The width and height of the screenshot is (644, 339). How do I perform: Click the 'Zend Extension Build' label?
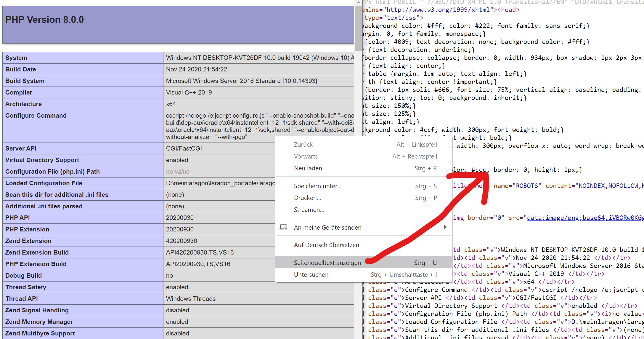[37, 252]
